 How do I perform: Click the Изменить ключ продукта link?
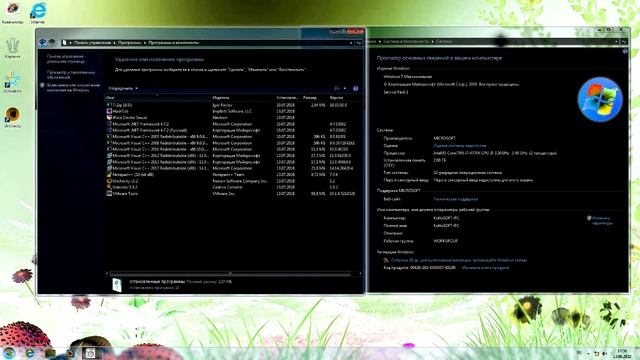[x=485, y=268]
